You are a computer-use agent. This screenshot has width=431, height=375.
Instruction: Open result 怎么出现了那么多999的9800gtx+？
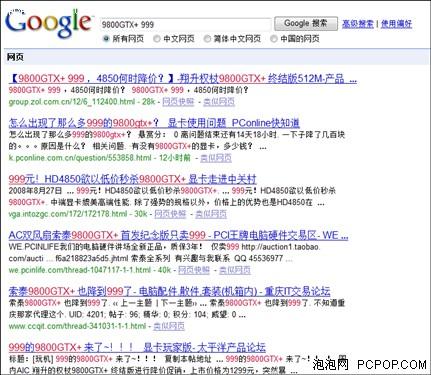154,123
